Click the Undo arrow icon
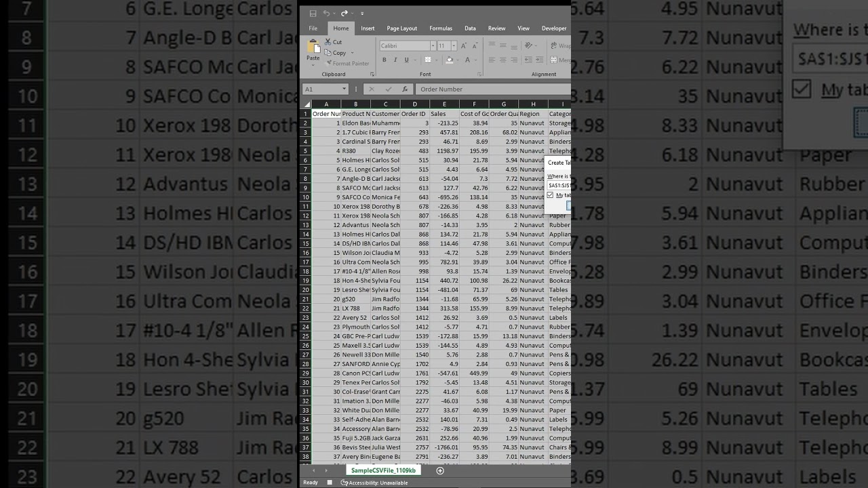Viewport: 868px width, 488px height. click(x=326, y=13)
